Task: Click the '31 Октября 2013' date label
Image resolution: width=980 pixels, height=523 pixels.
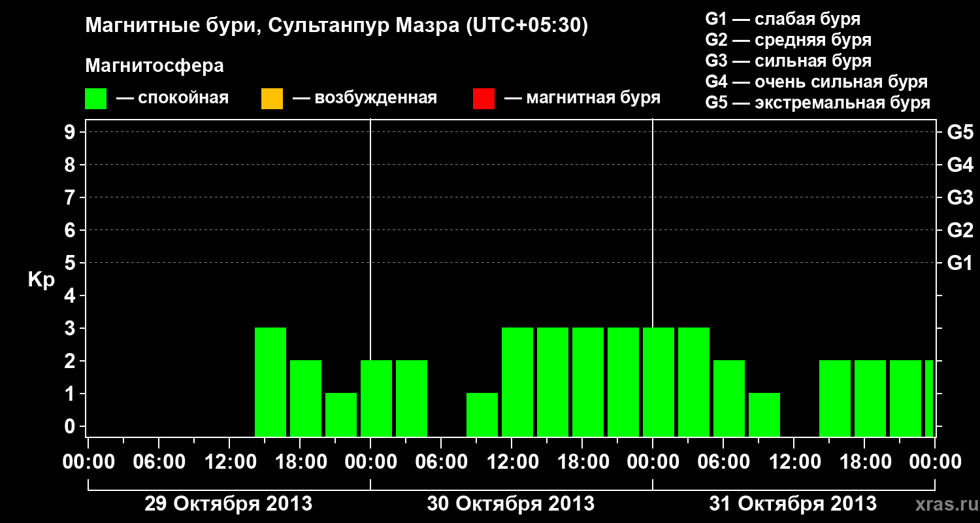Action: coord(792,504)
